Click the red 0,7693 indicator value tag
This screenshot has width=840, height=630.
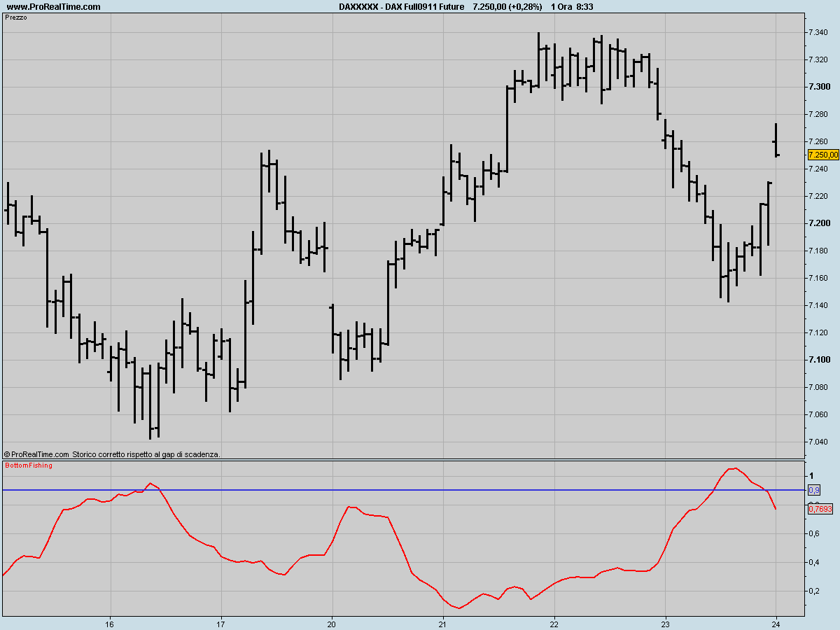pos(820,509)
